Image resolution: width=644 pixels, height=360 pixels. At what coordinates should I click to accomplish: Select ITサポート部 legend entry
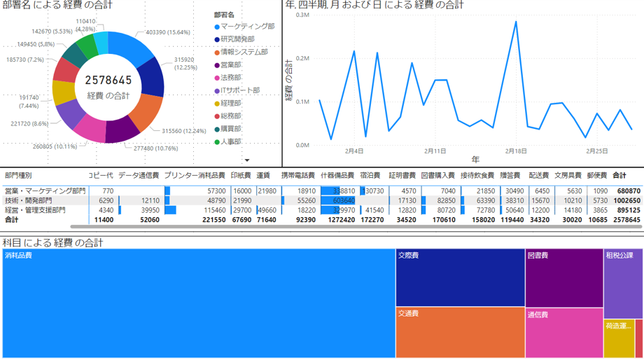click(237, 90)
